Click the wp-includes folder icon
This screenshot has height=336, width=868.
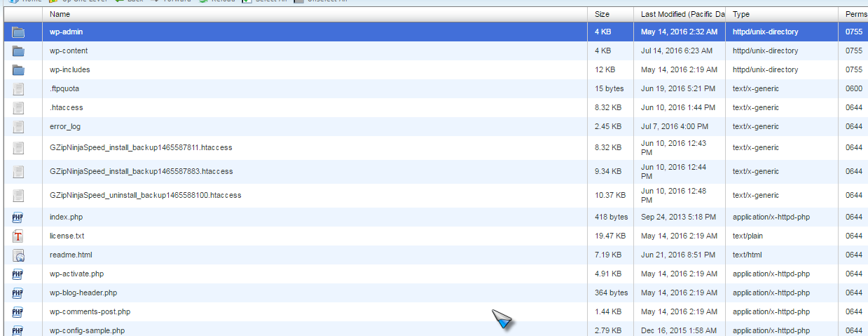[x=18, y=70]
